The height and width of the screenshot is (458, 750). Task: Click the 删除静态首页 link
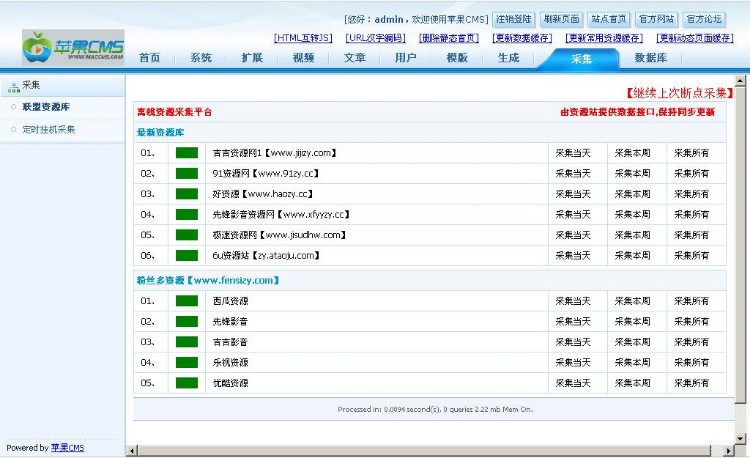coord(449,38)
